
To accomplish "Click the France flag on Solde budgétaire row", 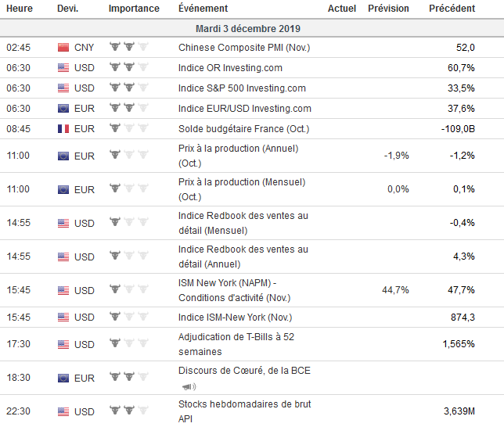I will click(63, 128).
